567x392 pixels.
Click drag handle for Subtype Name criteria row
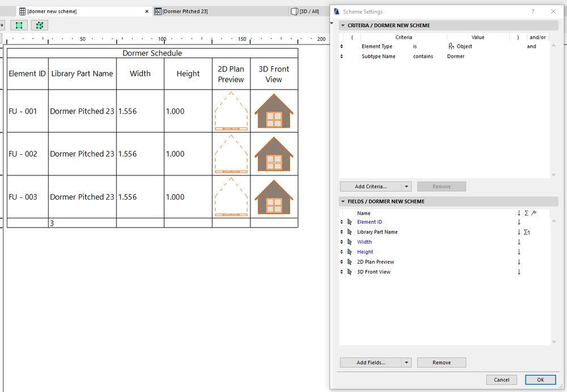pyautogui.click(x=341, y=56)
